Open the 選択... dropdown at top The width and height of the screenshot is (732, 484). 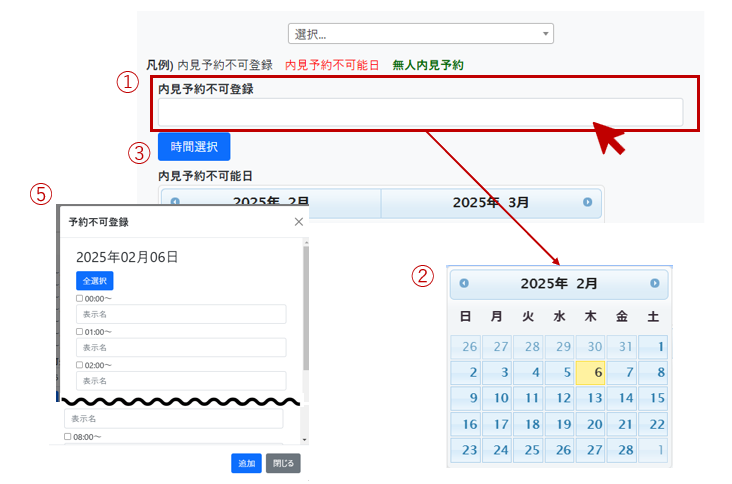point(421,34)
